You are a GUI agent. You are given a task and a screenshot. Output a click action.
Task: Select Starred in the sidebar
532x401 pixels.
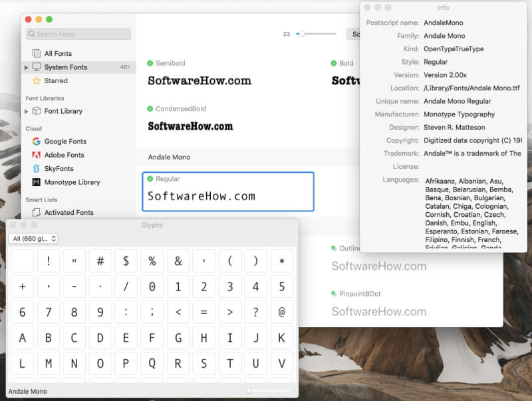point(56,80)
